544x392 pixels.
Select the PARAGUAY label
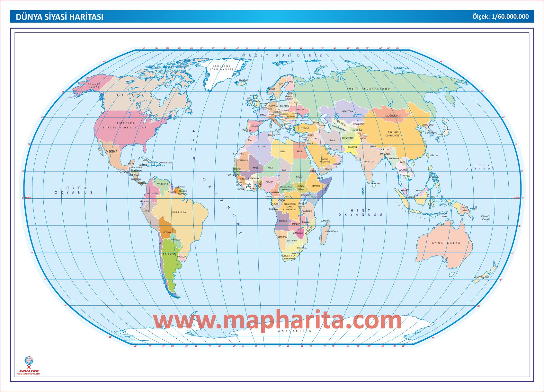click(175, 240)
